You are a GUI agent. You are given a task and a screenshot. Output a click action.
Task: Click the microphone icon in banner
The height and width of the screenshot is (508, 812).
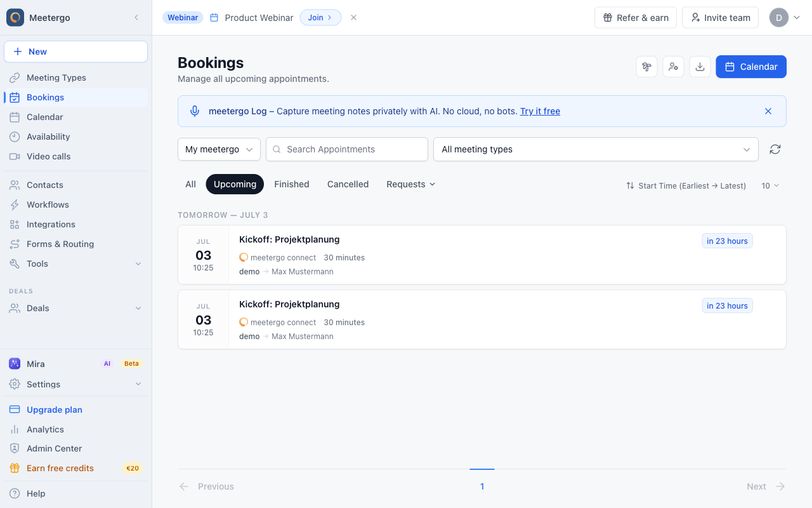click(x=195, y=111)
